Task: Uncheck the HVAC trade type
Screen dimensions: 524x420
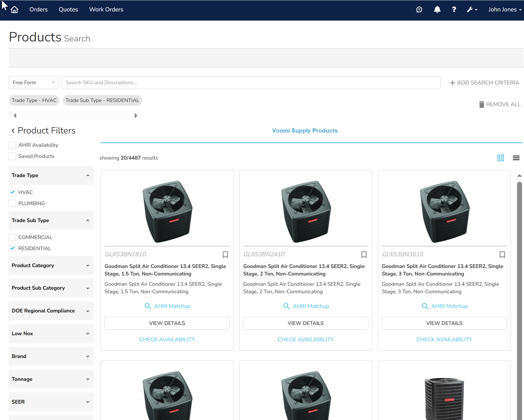Action: point(12,192)
